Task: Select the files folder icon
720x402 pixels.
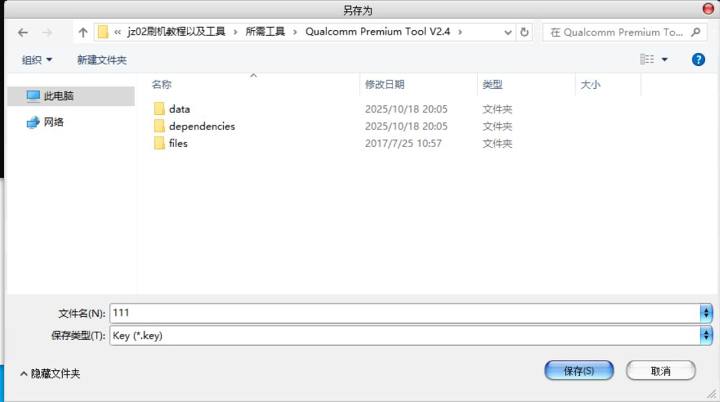Action: point(159,143)
